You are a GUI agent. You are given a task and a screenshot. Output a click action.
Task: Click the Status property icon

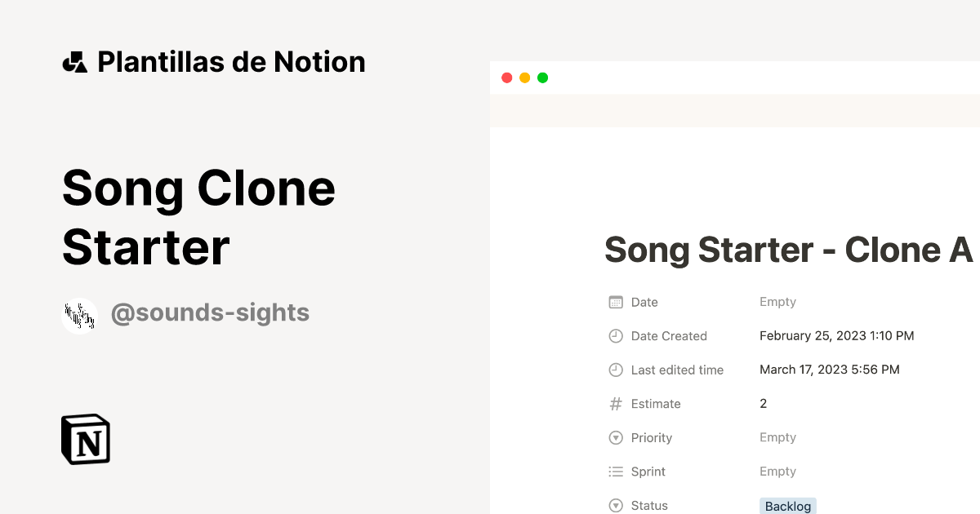point(615,505)
